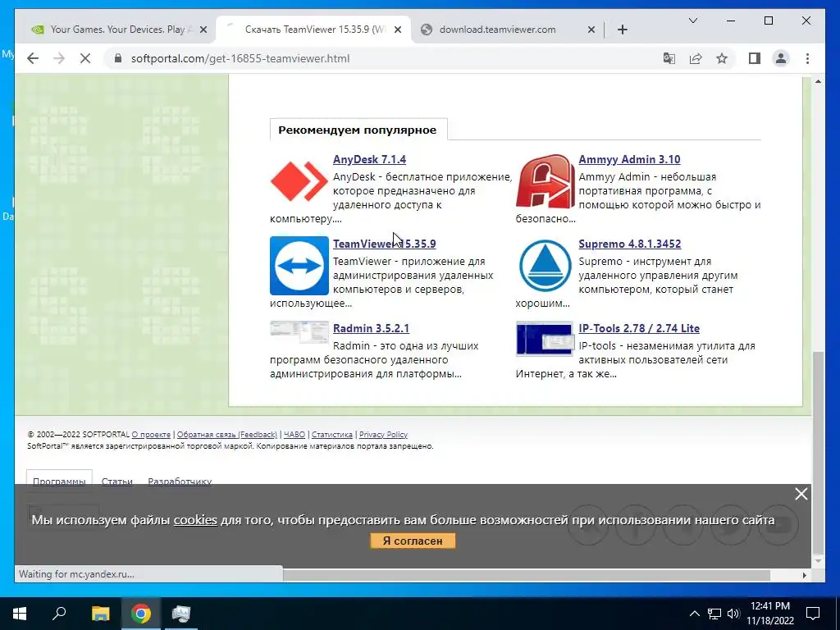Close the Скачать TeamViewer tab

click(398, 30)
